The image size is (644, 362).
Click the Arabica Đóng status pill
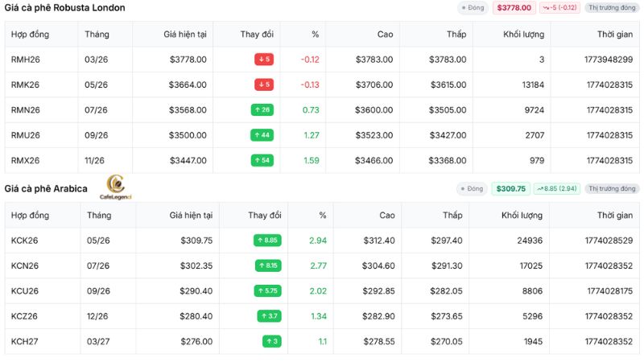point(472,189)
